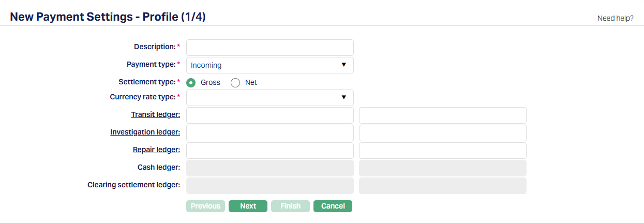Click the Finish button

[290, 206]
